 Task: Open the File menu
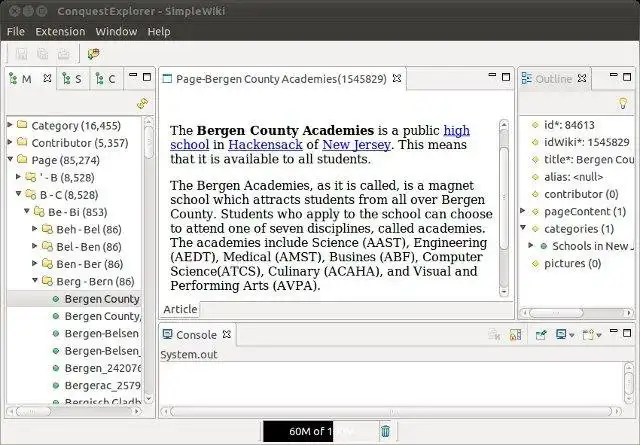[16, 31]
